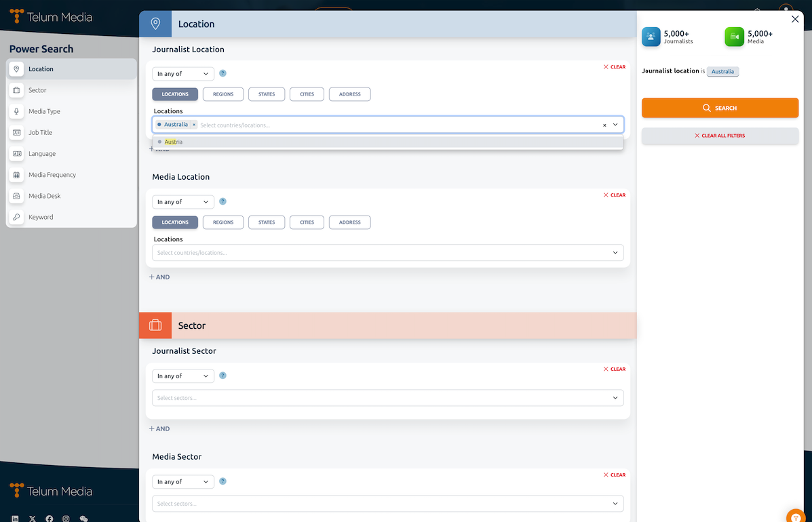Expand the Media Location locations dropdown
The height and width of the screenshot is (522, 812).
(615, 253)
